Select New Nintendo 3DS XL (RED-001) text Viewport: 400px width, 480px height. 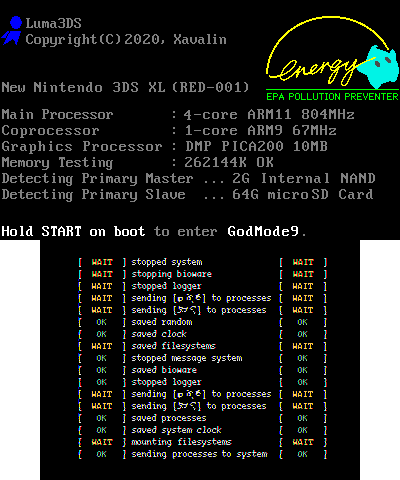tap(125, 87)
